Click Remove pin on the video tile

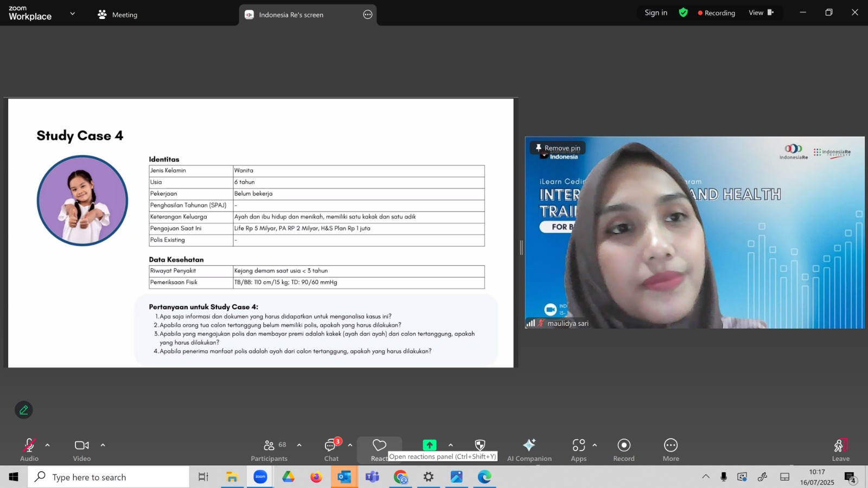[558, 147]
